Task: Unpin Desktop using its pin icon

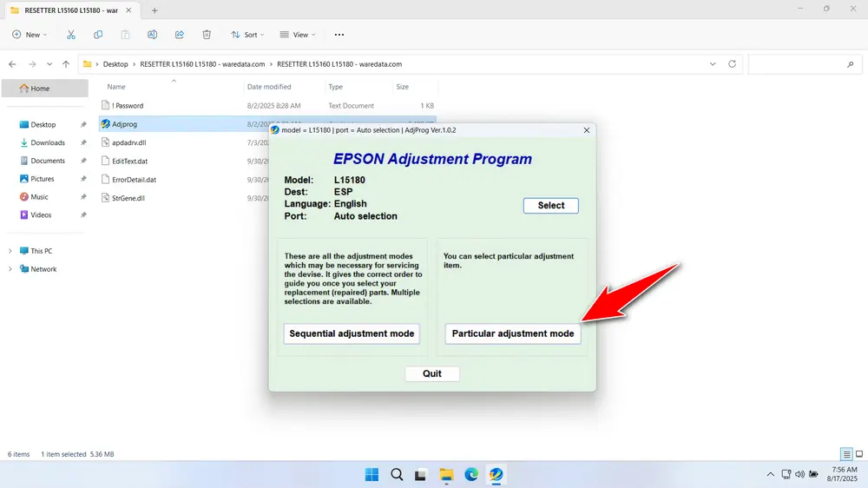Action: [83, 125]
